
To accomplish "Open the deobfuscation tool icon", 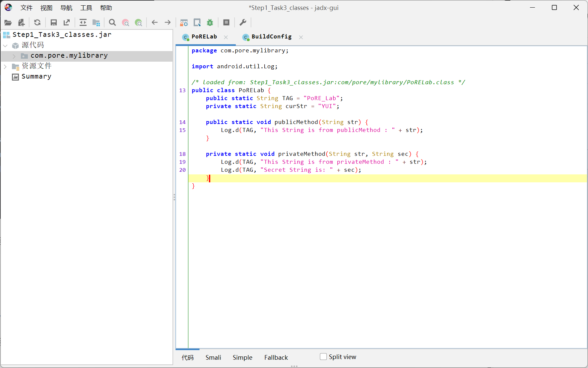I will [x=184, y=23].
